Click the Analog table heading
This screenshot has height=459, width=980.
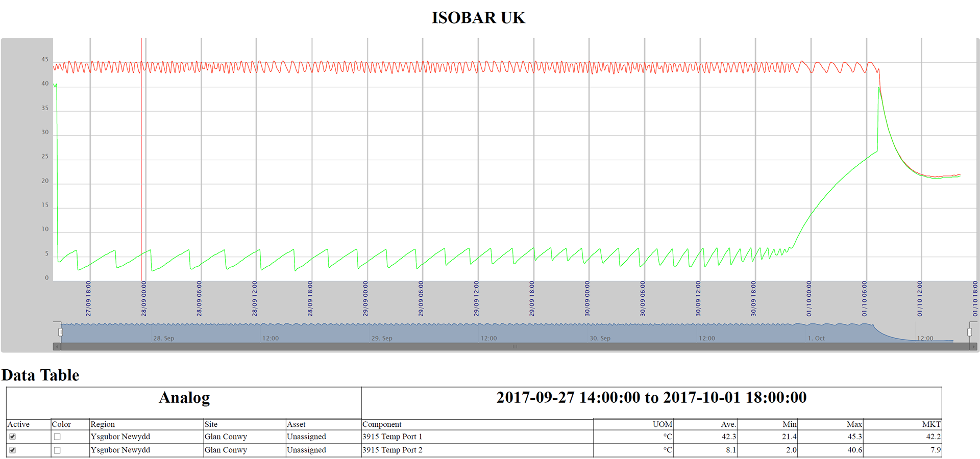tap(184, 398)
